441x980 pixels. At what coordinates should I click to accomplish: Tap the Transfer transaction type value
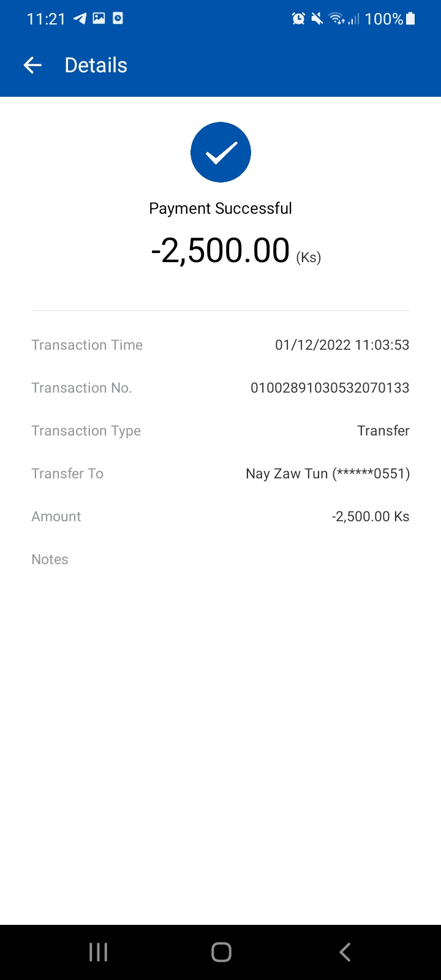point(383,431)
